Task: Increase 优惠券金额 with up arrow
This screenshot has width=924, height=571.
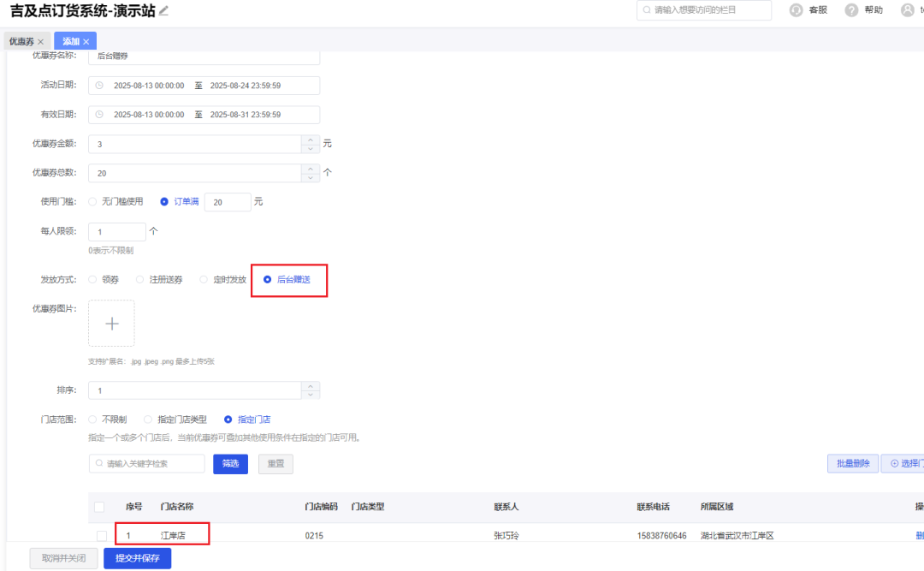Action: (x=311, y=140)
